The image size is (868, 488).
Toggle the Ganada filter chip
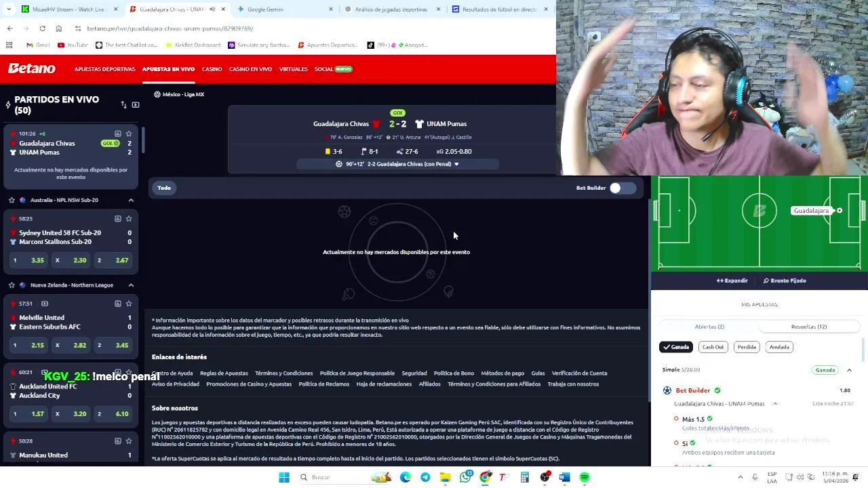coord(675,347)
